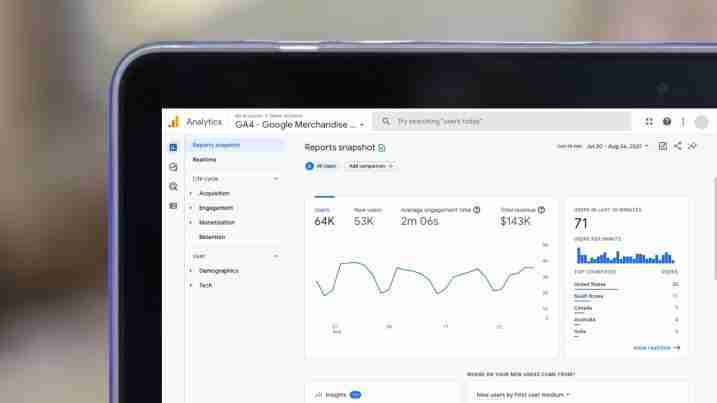Image resolution: width=717 pixels, height=403 pixels.
Task: Open the help question mark icon
Action: click(667, 122)
